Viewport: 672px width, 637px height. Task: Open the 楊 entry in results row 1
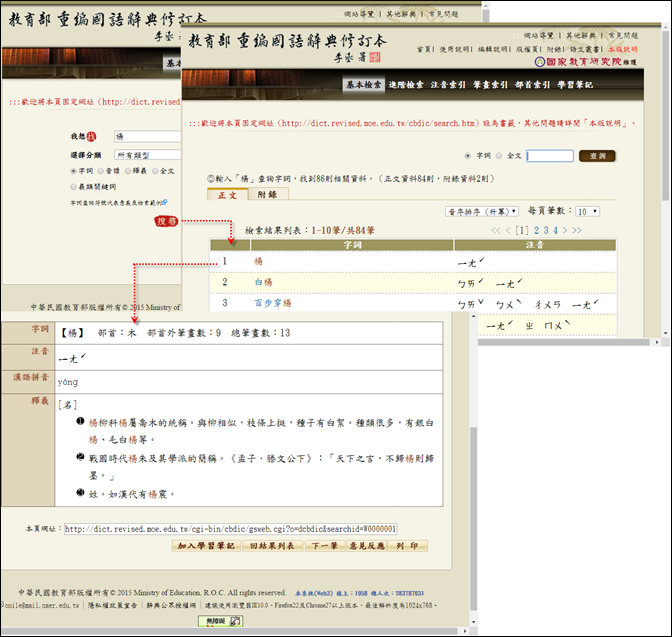click(x=258, y=261)
